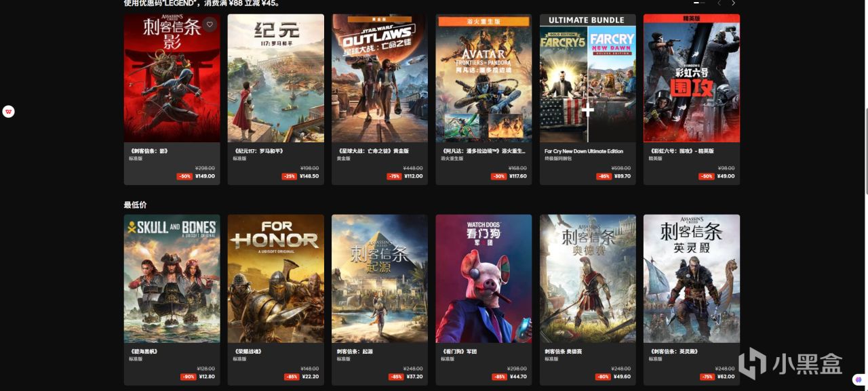Image resolution: width=868 pixels, height=391 pixels.
Task: Click the Far Cry New Dawn Ultimate Edition title
Action: [x=584, y=151]
